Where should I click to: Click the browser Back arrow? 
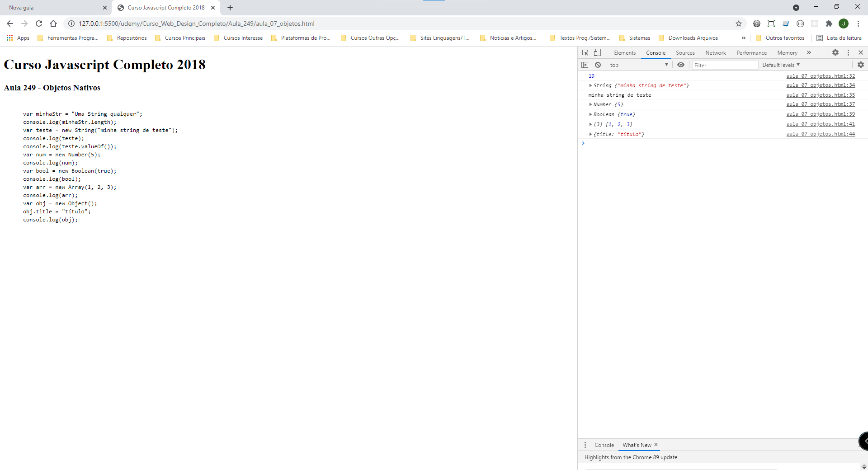tap(10, 23)
